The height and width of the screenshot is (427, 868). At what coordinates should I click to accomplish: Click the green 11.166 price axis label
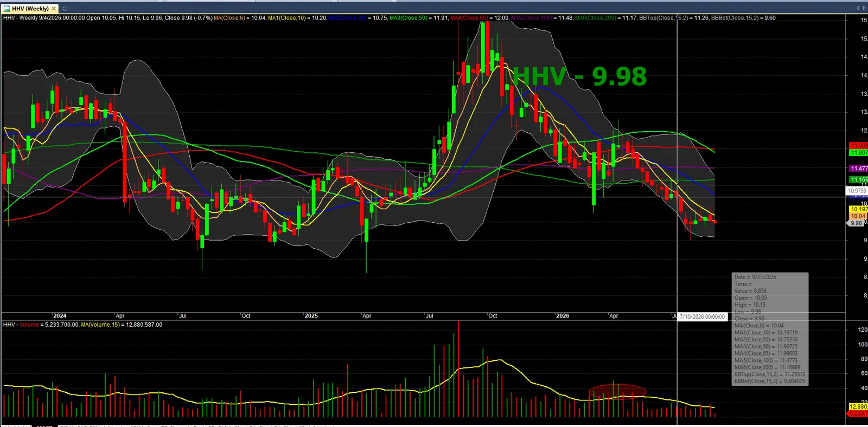coord(858,179)
